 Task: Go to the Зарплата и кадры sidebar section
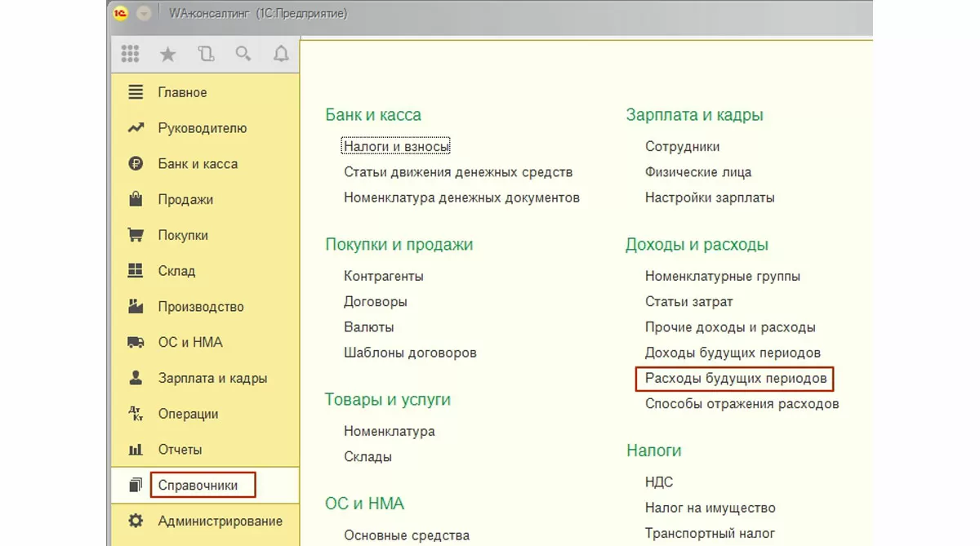pos(212,378)
